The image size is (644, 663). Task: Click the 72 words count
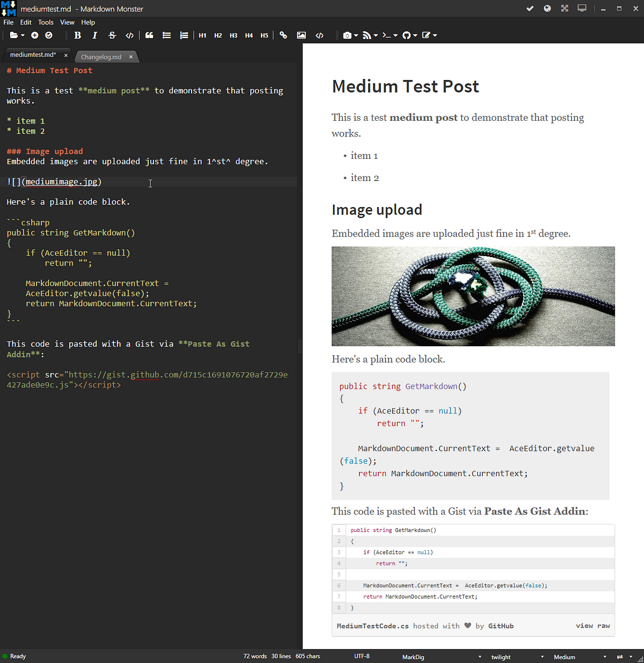coord(255,657)
